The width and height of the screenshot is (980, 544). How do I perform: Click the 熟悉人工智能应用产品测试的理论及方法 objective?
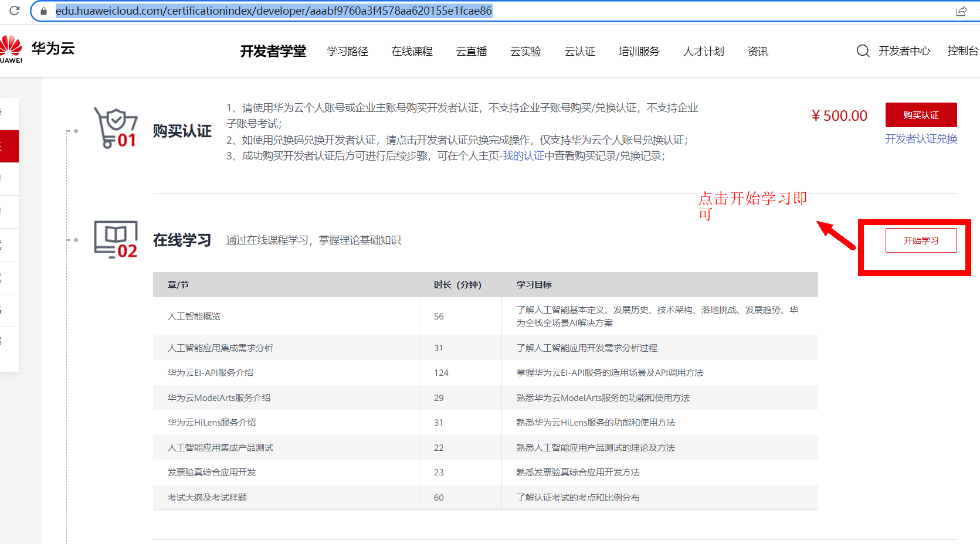596,448
